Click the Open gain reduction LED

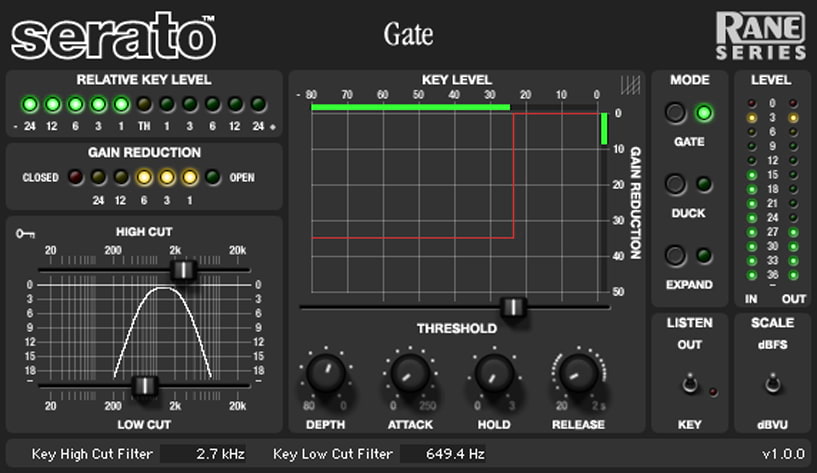click(x=213, y=177)
